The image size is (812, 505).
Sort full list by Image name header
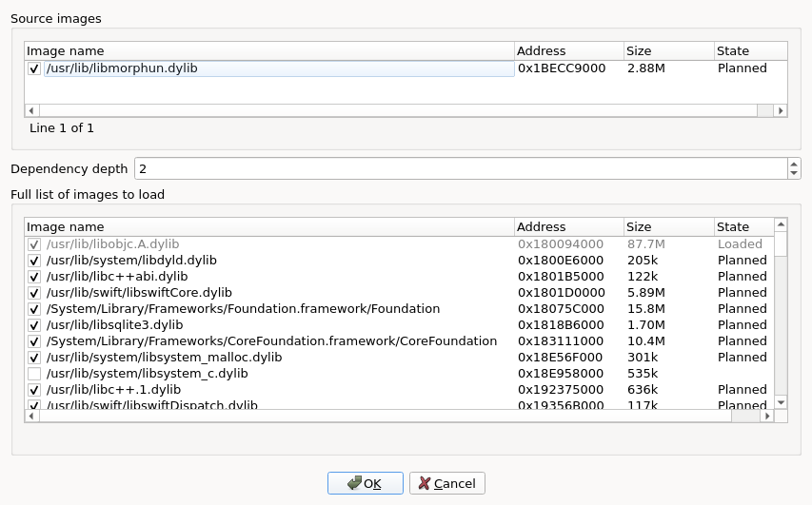click(x=269, y=226)
